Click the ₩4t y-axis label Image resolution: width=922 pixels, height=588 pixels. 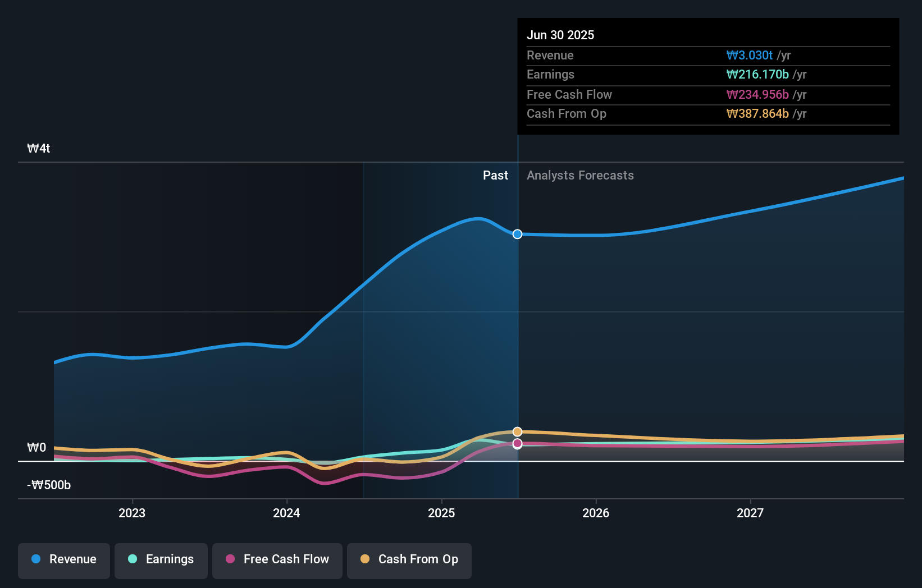click(38, 148)
